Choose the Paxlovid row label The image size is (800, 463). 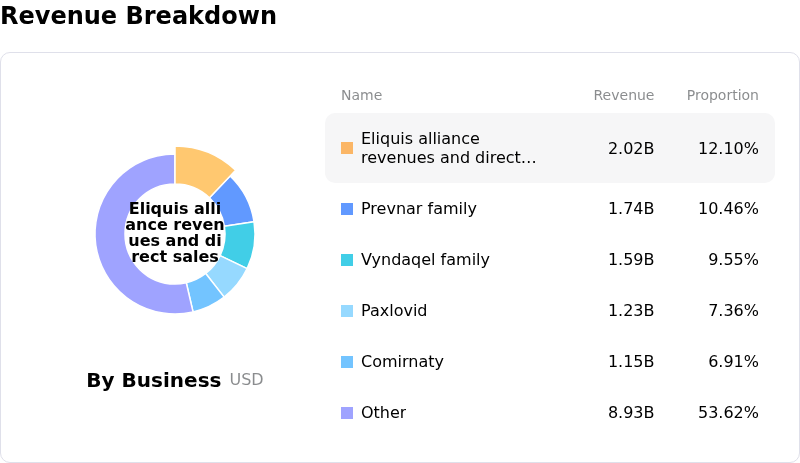pyautogui.click(x=394, y=311)
